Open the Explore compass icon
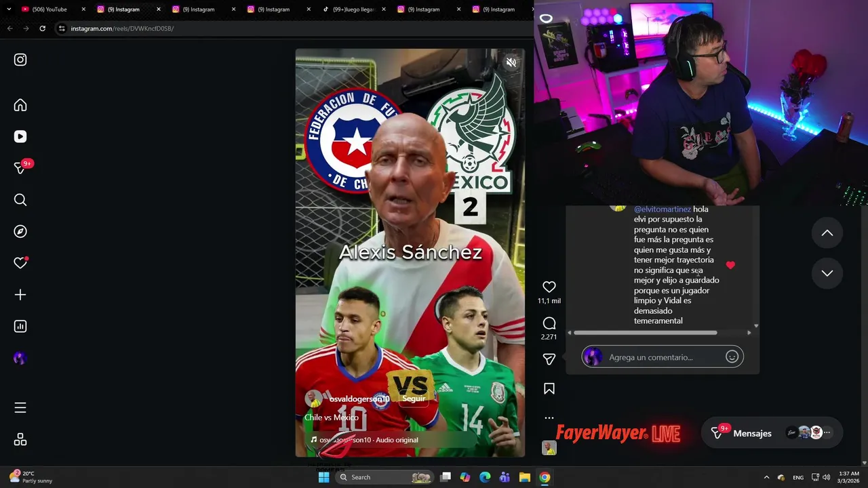Viewport: 868px width, 488px height. coord(20,231)
